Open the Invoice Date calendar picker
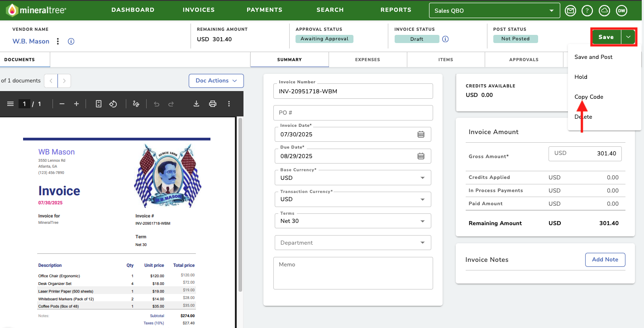Screen dimensions: 644x328 (x=421, y=134)
